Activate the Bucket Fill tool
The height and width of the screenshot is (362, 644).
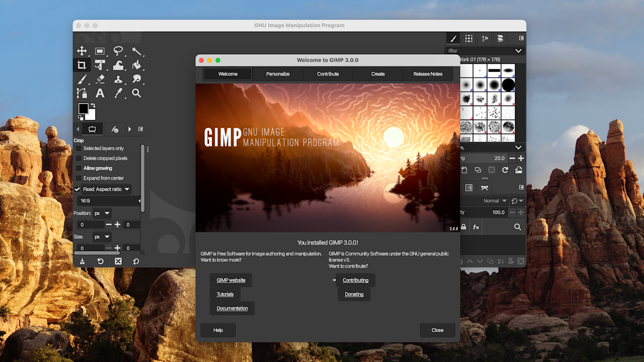point(136,65)
